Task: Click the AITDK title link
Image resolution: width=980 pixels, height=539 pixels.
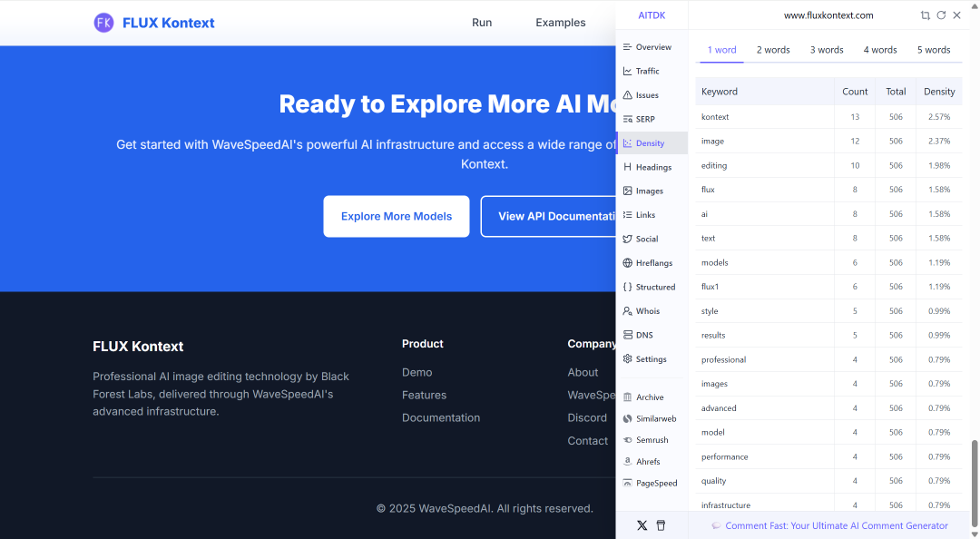Action: [x=652, y=15]
